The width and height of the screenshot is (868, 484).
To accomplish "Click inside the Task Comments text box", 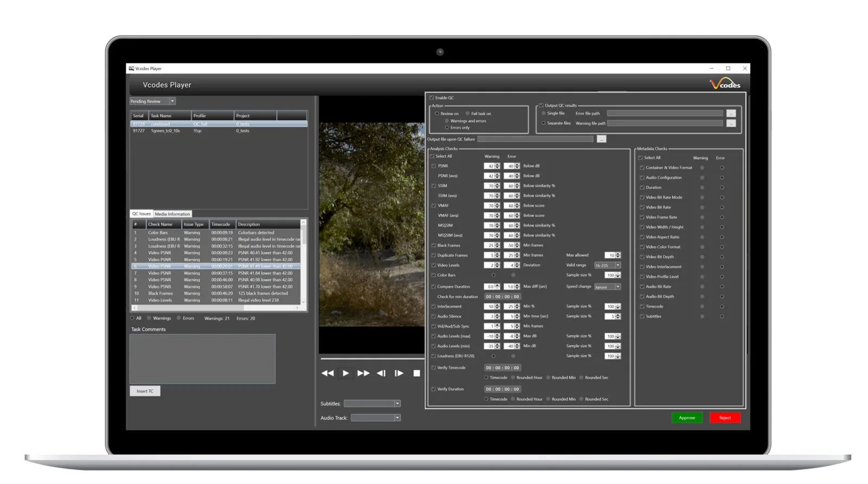I will (x=202, y=359).
